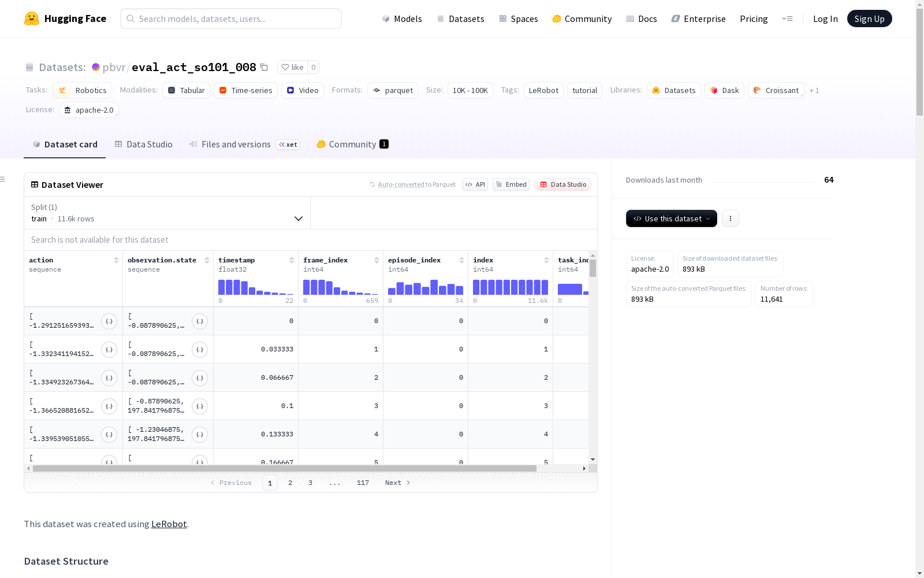Viewport: 924px width, 578px height.
Task: Sort by the frame_index column
Action: point(377,260)
